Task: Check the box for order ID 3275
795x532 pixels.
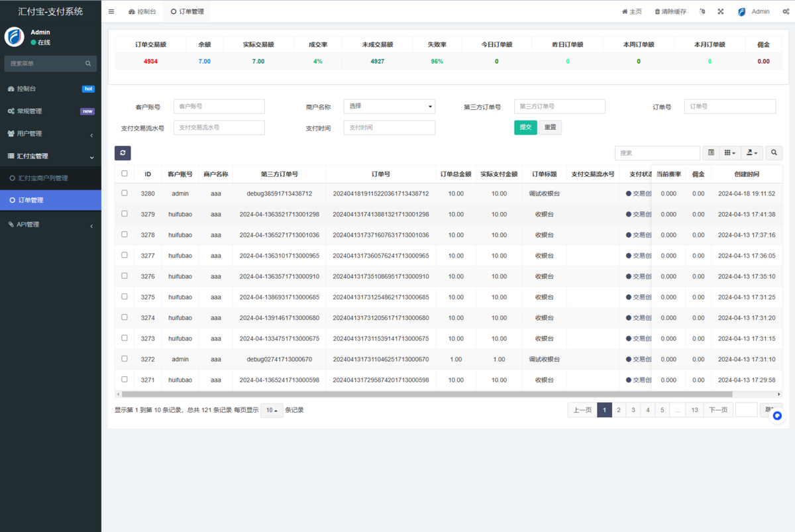Action: pyautogui.click(x=124, y=297)
